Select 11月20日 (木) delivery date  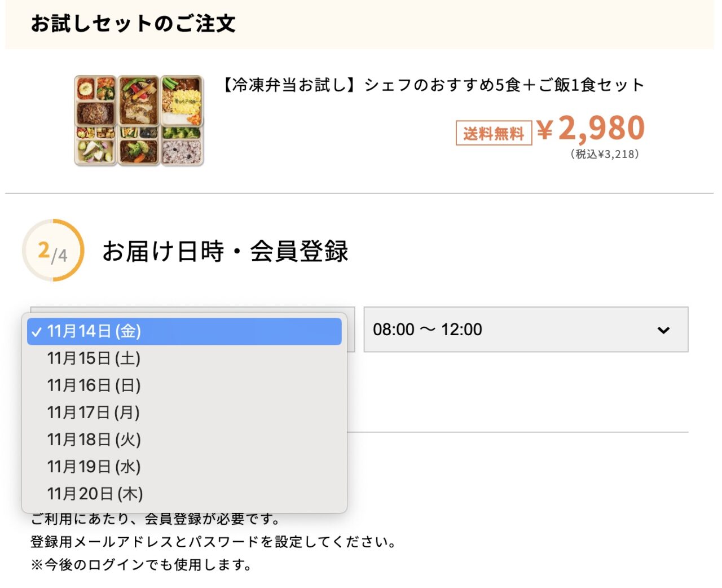tap(95, 494)
